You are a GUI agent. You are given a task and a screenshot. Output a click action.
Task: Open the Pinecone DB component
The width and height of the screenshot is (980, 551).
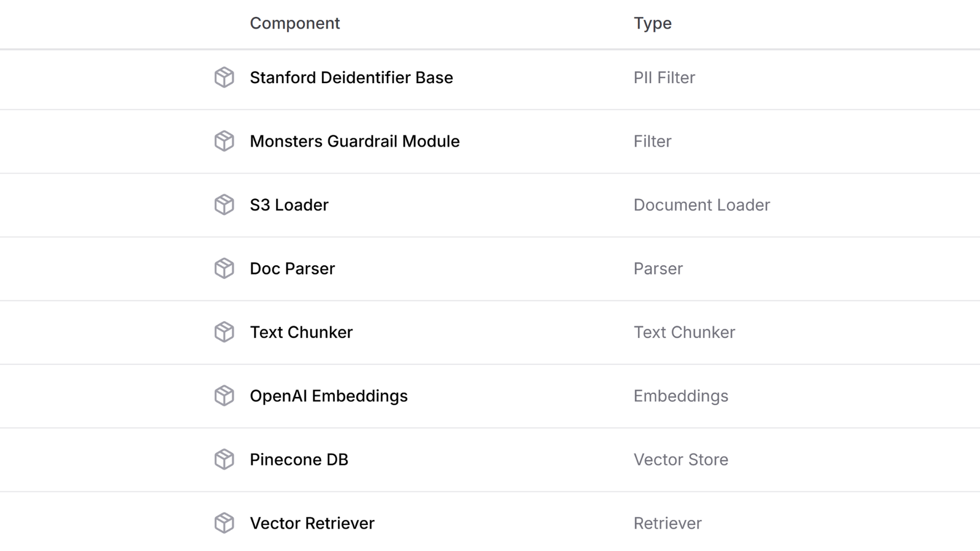coord(299,459)
